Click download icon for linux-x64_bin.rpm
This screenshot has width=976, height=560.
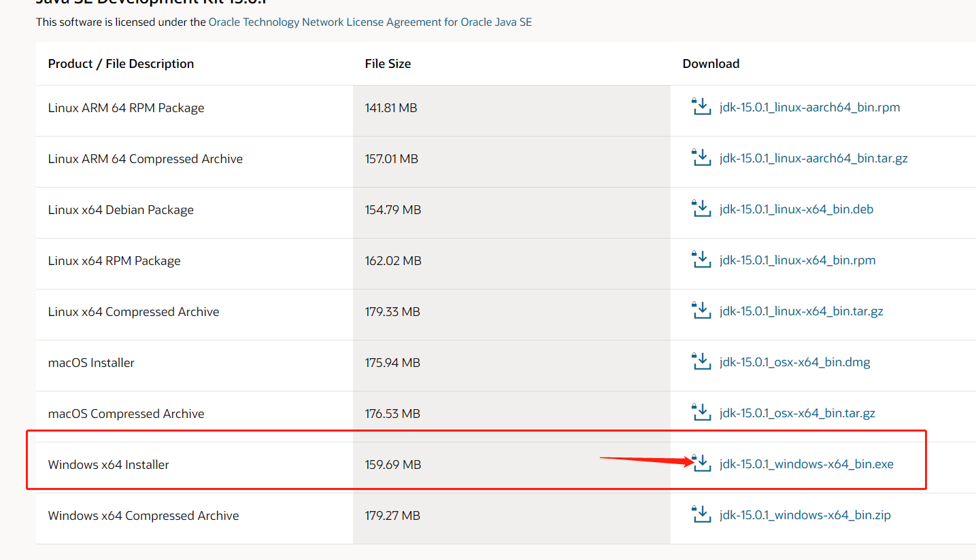click(x=701, y=260)
